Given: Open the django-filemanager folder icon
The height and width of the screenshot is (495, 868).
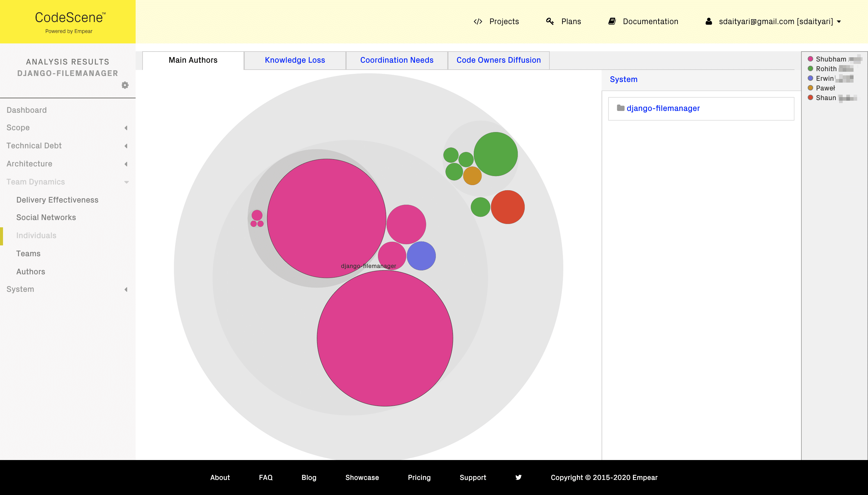Looking at the screenshot, I should (621, 108).
